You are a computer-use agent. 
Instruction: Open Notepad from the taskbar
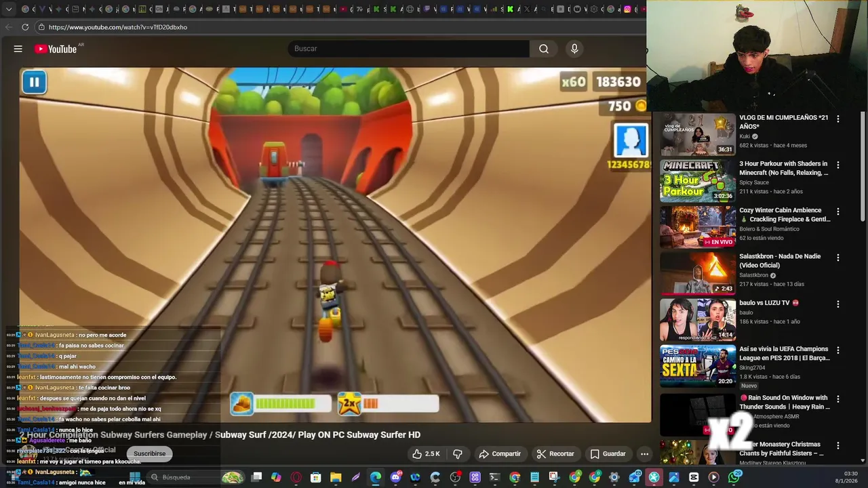coord(534,477)
